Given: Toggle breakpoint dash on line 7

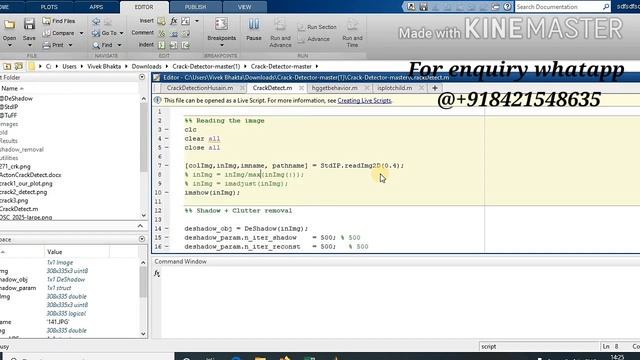Looking at the screenshot, I should [166, 166].
